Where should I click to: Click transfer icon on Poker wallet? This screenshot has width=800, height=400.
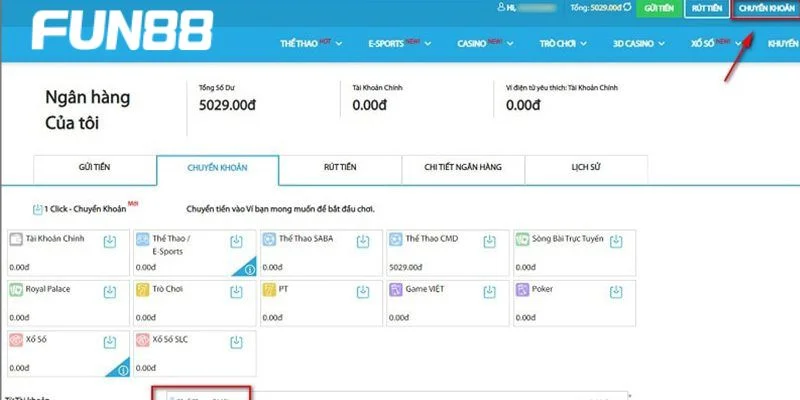(x=617, y=291)
